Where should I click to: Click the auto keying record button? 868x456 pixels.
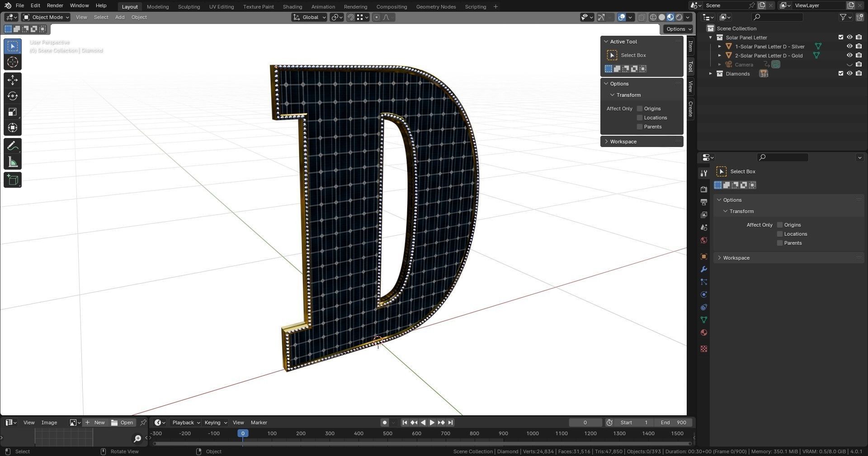coord(385,423)
